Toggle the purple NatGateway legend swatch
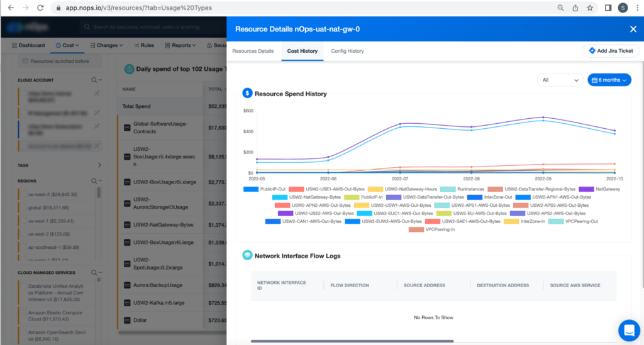This screenshot has width=644, height=345. pos(586,189)
